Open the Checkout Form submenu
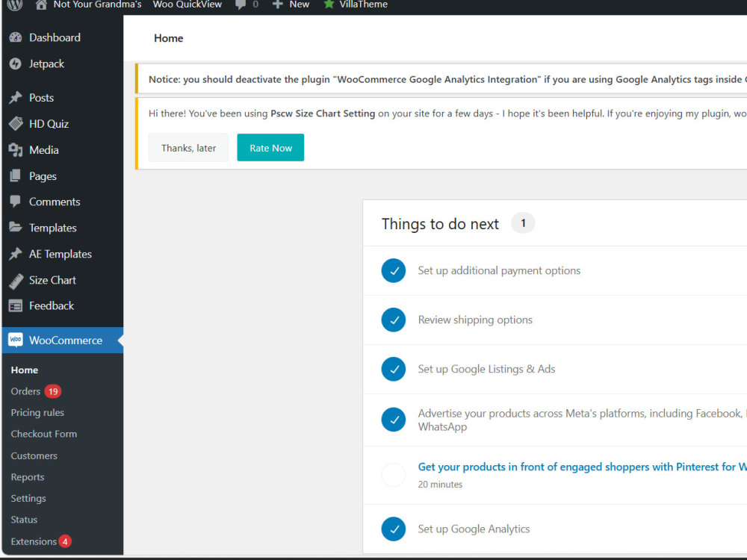The image size is (747, 560). coord(44,434)
